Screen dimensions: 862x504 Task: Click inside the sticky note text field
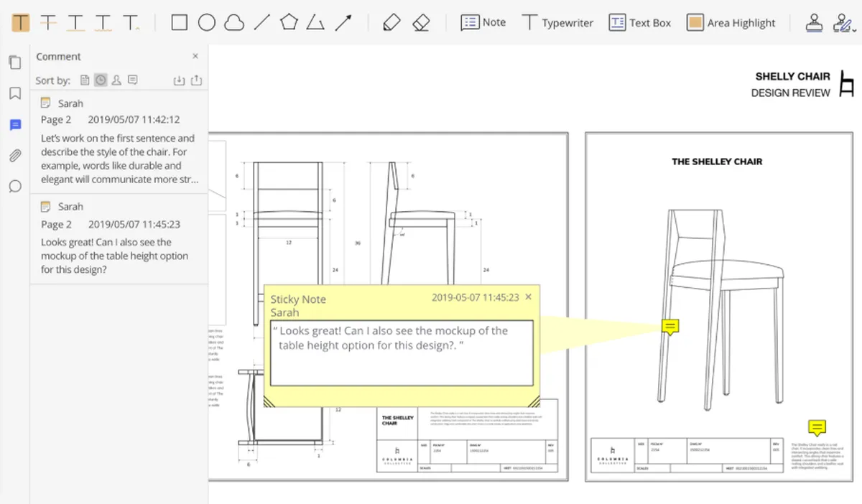pyautogui.click(x=402, y=354)
